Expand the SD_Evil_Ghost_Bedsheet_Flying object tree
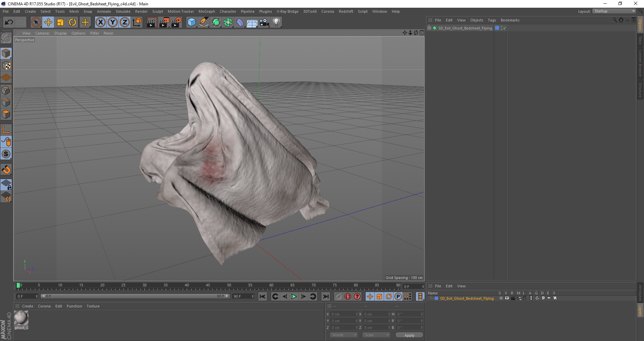Screen dimensions: 644x341 pos(429,28)
